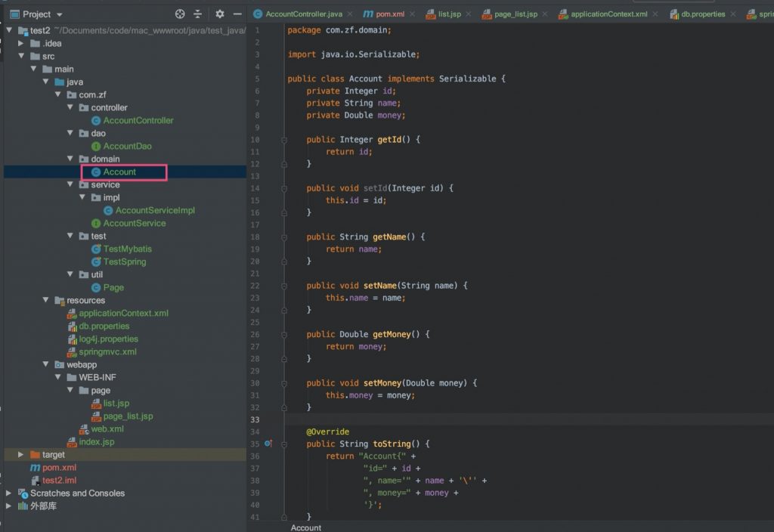Screen dimensions: 774x532
Task: Select page_list.jsp in project tree
Action: 128,416
